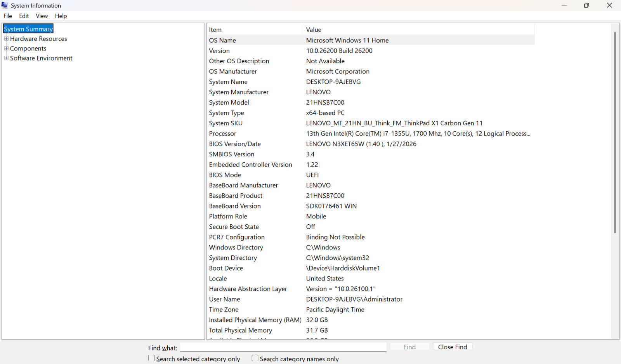Viewport: 621px width, 364px height.
Task: Select the Secure Boot State row
Action: 371,227
